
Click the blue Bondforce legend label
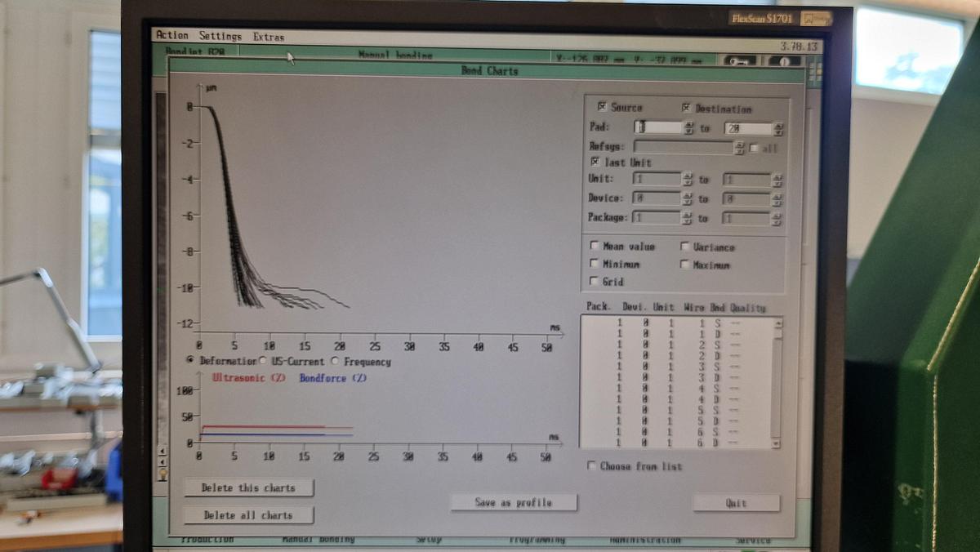click(333, 378)
